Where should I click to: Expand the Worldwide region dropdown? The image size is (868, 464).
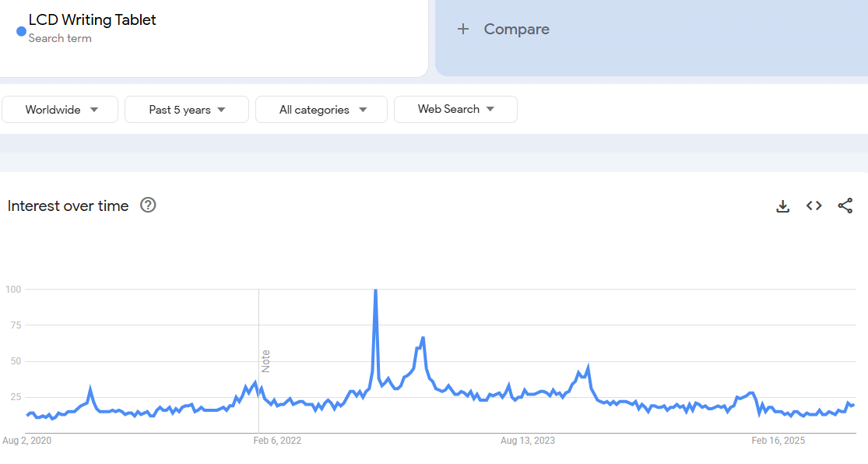point(60,110)
